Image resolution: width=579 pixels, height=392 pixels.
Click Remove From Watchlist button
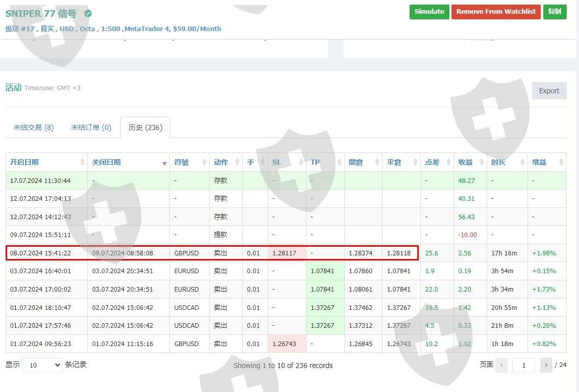[x=496, y=12]
